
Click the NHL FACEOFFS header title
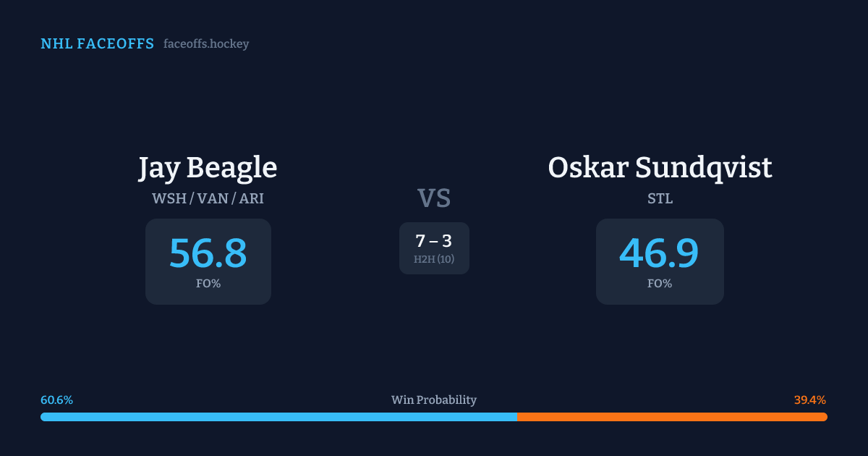tap(97, 44)
